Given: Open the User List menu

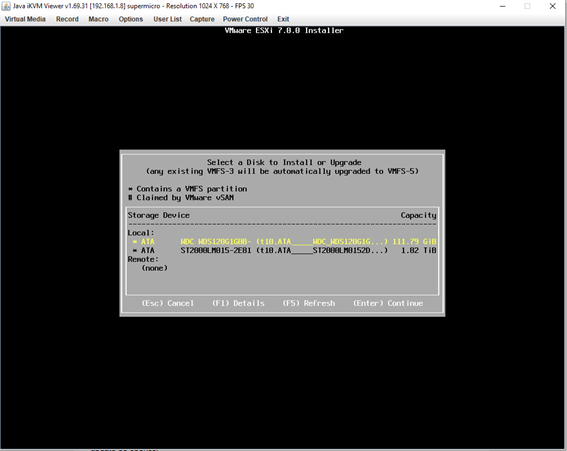Looking at the screenshot, I should [167, 19].
